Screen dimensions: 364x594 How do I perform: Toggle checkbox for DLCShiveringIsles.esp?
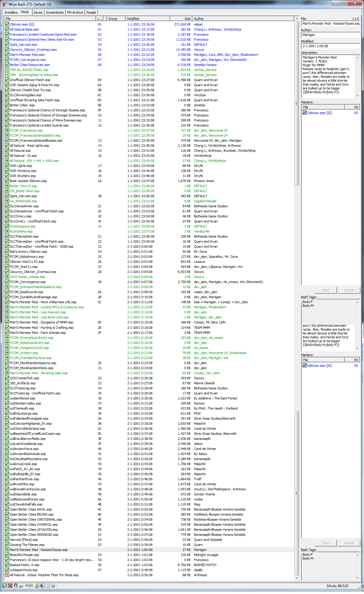[x=7, y=95]
